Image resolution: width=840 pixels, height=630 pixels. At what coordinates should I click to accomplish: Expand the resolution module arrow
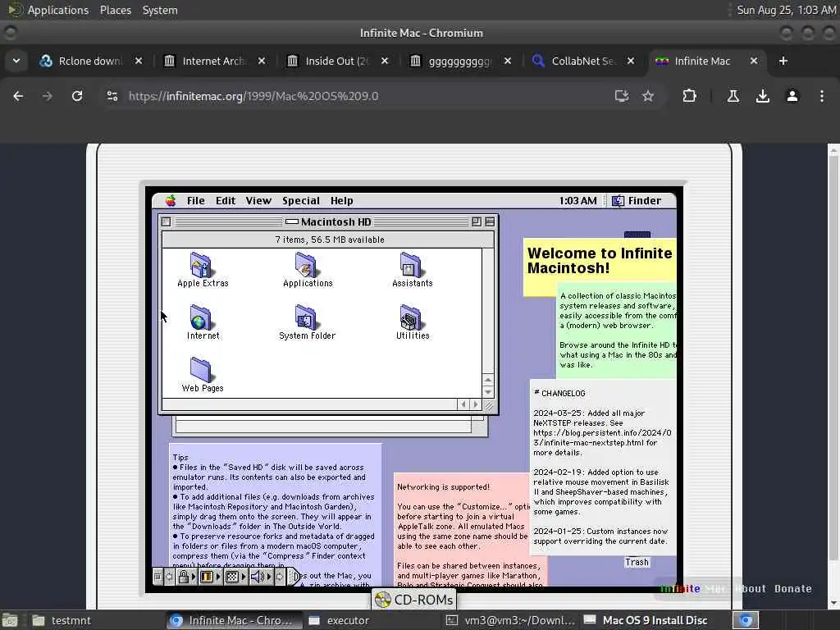point(244,577)
